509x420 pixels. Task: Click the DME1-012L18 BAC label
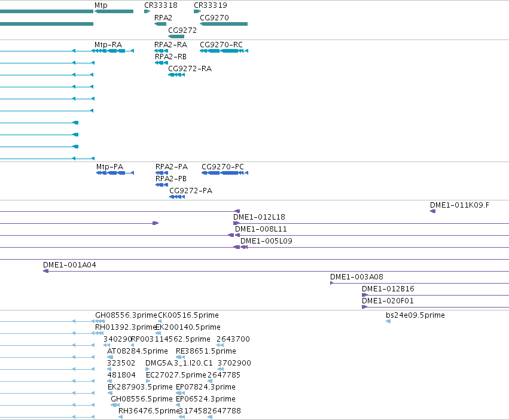259,217
